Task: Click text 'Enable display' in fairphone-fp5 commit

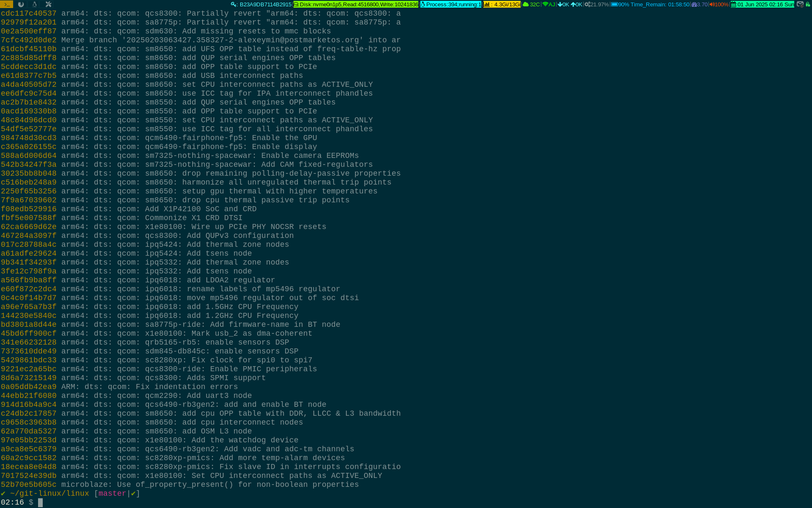Action: point(284,147)
